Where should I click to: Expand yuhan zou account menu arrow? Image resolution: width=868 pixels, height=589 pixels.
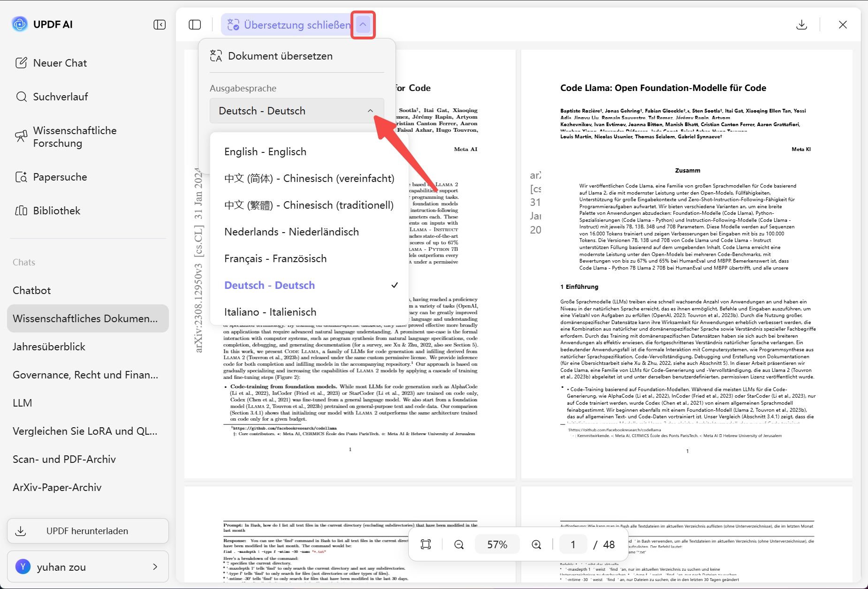[155, 566]
